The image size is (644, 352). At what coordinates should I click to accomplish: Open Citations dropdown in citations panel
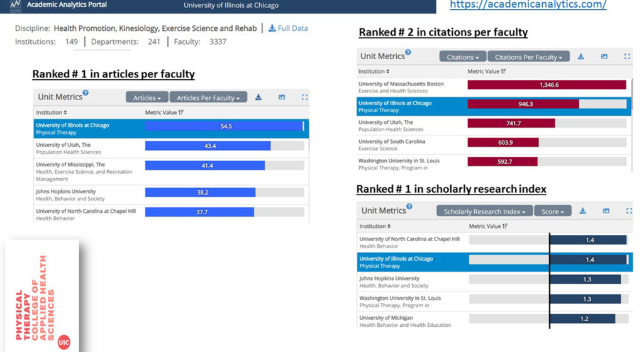[x=463, y=57]
